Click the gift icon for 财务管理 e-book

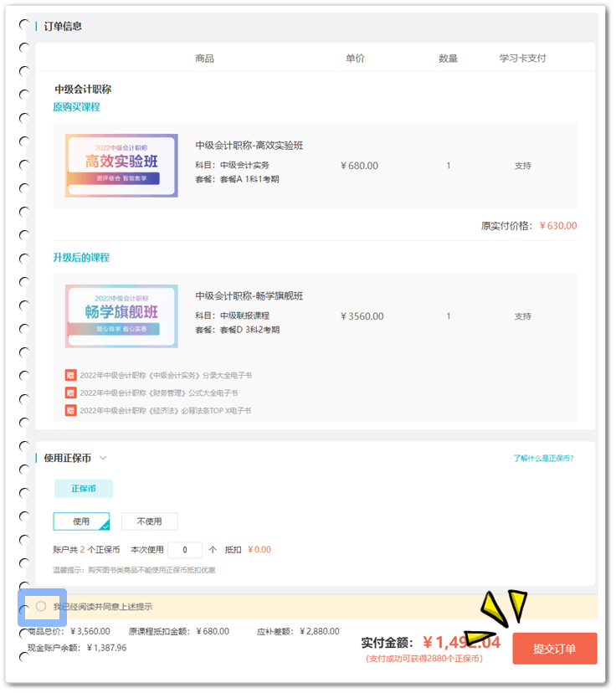pos(70,393)
